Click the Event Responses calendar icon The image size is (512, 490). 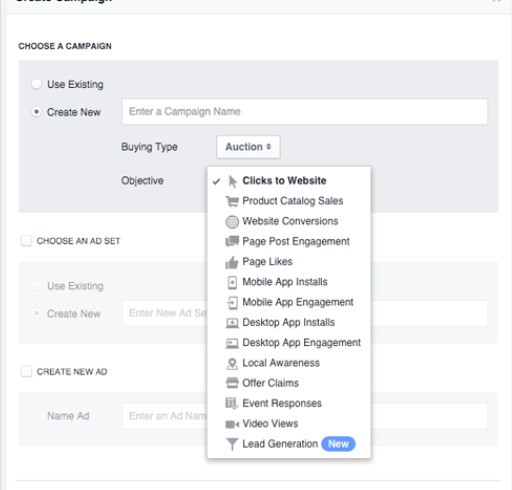pyautogui.click(x=232, y=404)
